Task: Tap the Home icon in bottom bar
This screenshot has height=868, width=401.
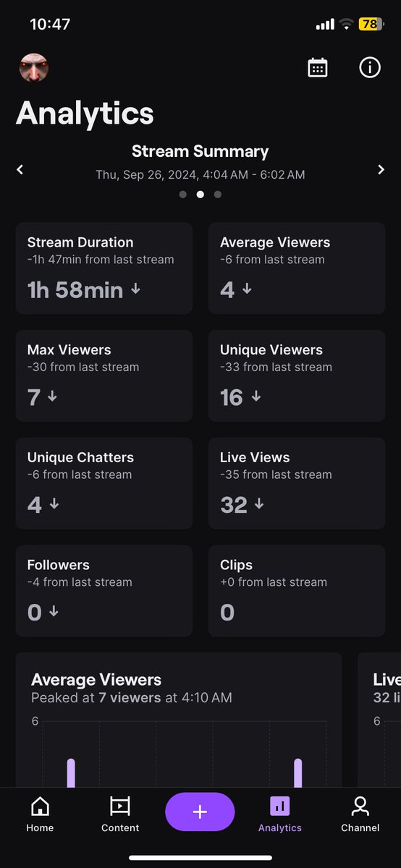Action: tap(40, 806)
